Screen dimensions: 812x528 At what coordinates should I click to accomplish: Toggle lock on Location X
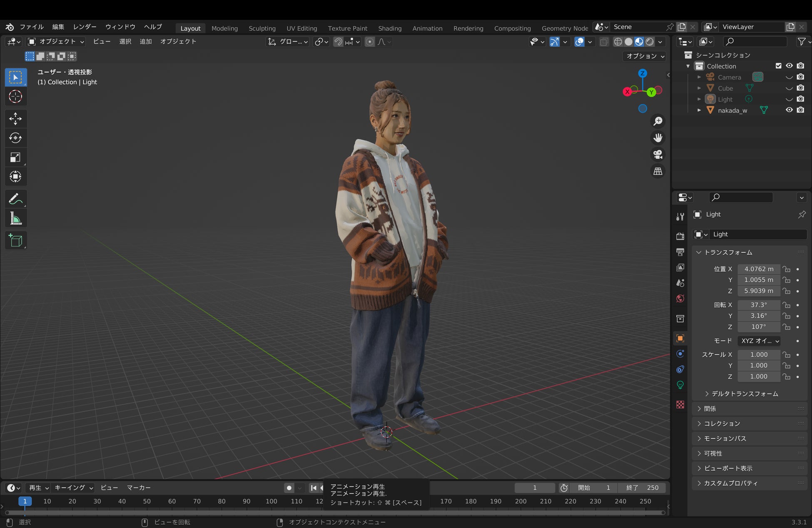click(x=786, y=269)
